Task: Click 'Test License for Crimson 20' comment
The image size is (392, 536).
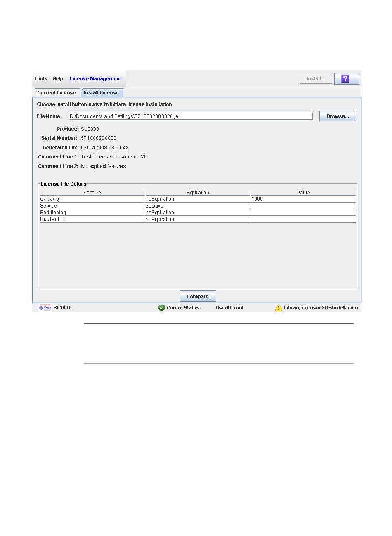Action: 114,157
